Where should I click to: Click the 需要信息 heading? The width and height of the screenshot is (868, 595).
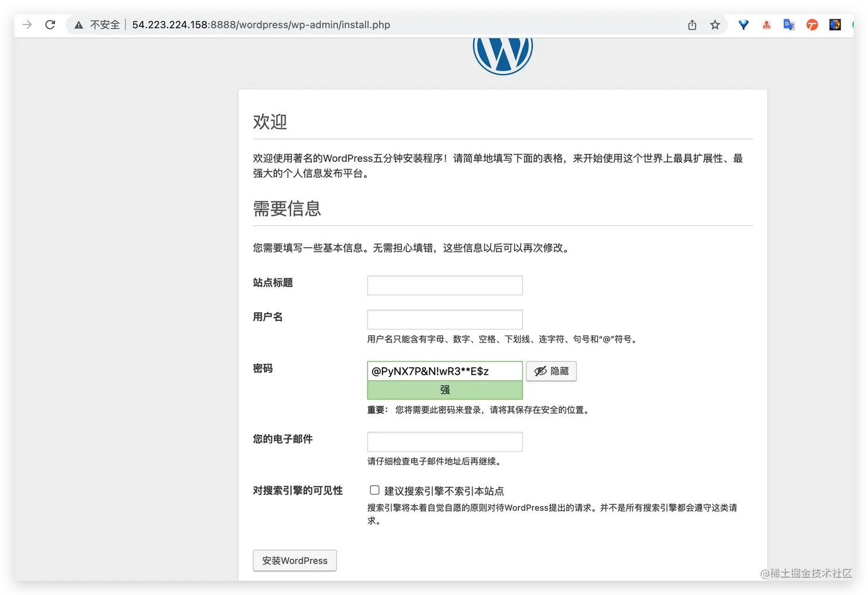(287, 208)
